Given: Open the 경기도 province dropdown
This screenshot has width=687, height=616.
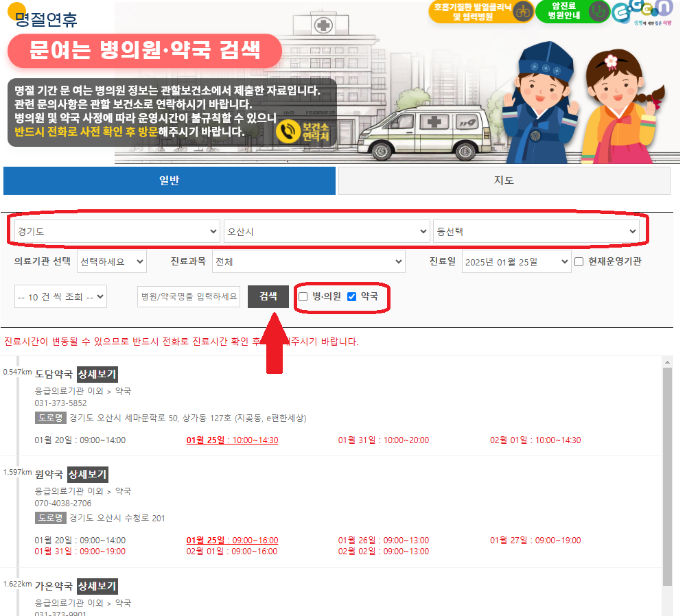Looking at the screenshot, I should click(115, 230).
